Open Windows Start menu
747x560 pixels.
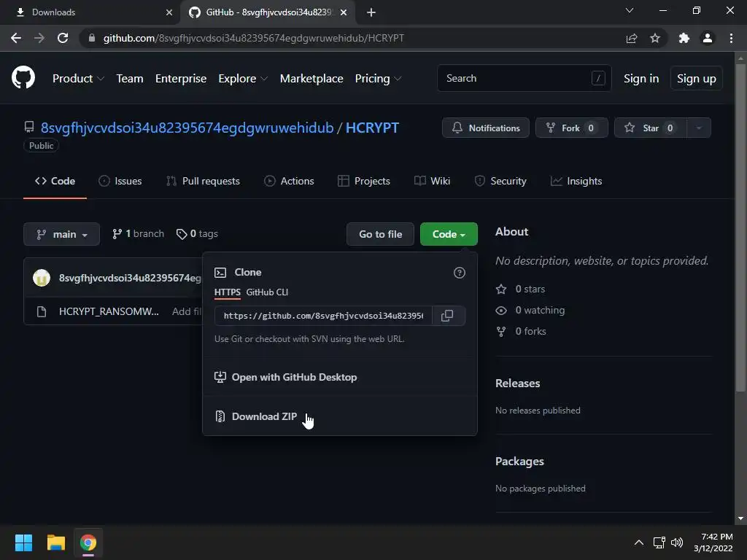click(x=23, y=542)
